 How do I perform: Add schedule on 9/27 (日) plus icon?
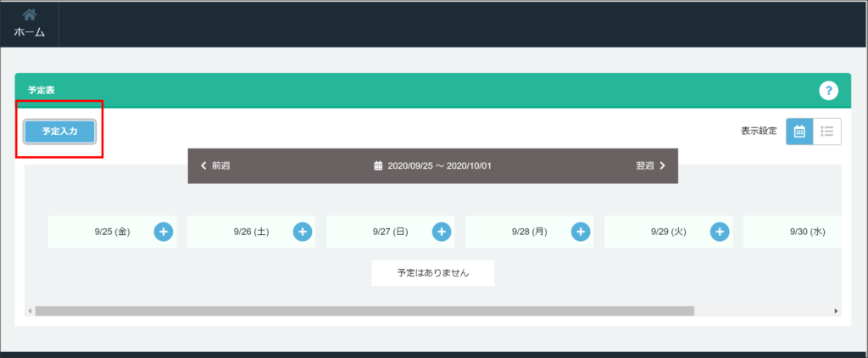tap(441, 232)
